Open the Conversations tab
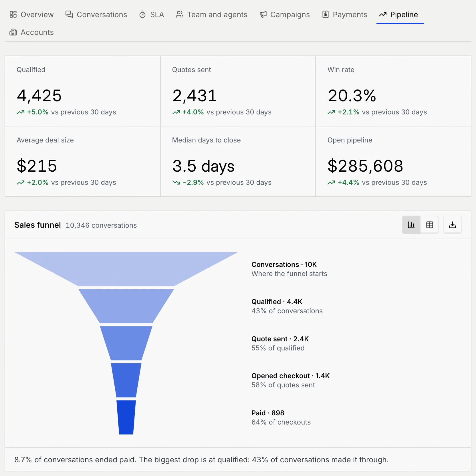The height and width of the screenshot is (476, 476). coord(96,15)
